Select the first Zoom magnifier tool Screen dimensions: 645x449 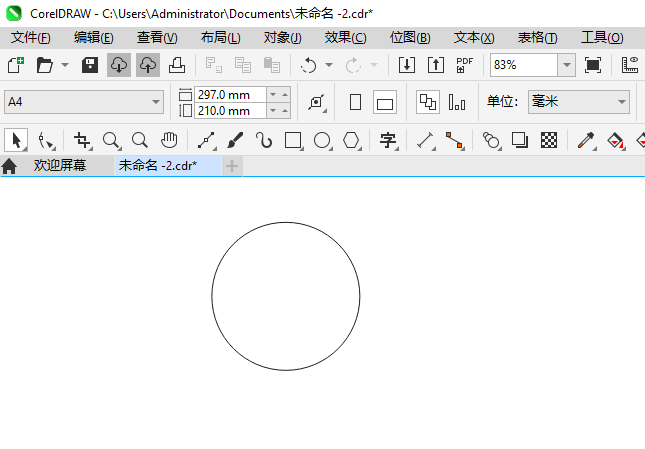click(x=111, y=141)
